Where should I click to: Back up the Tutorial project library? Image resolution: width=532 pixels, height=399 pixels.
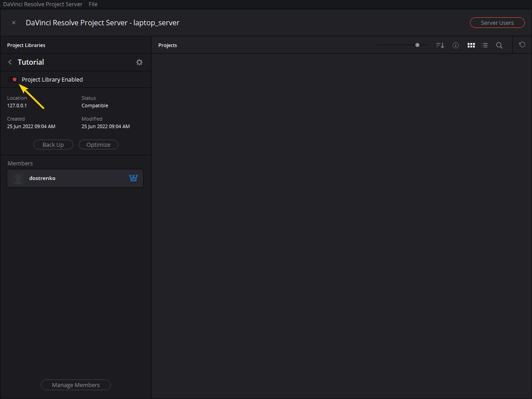point(53,144)
